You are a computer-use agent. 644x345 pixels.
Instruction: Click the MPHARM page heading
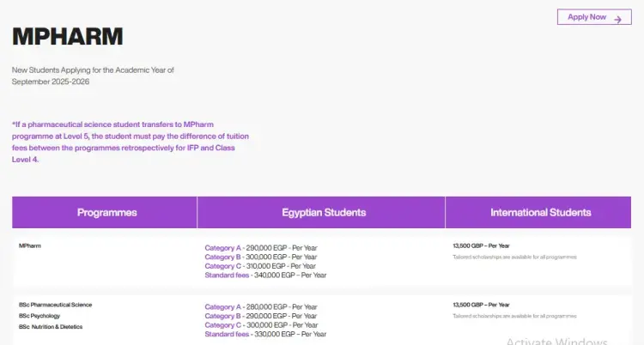(x=68, y=36)
